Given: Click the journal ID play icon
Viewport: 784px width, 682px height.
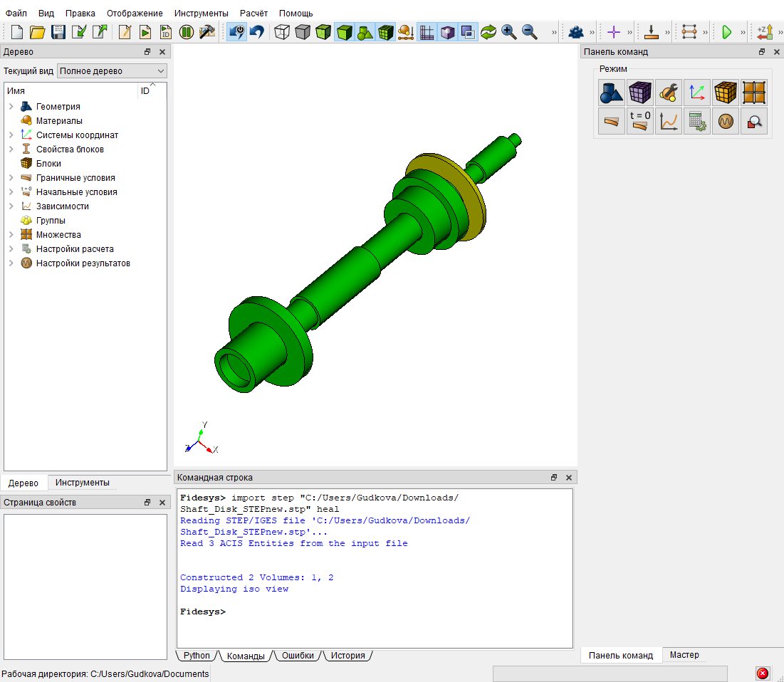Looking at the screenshot, I should (x=165, y=33).
